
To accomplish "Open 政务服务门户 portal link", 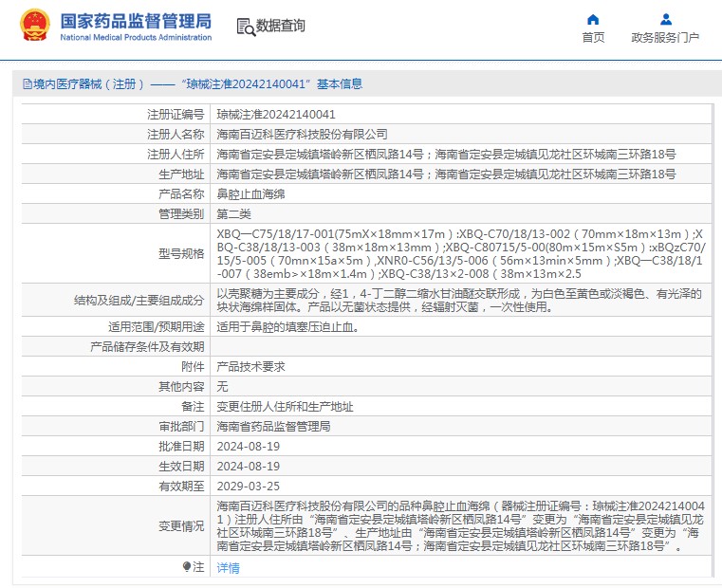I will click(x=665, y=38).
